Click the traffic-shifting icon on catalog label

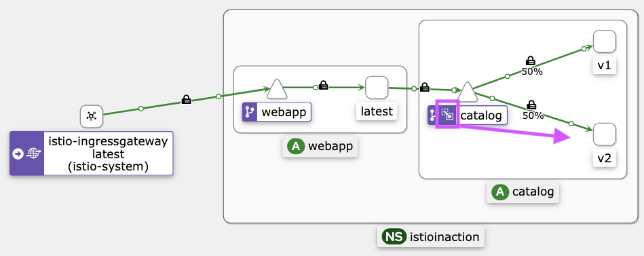pos(447,115)
